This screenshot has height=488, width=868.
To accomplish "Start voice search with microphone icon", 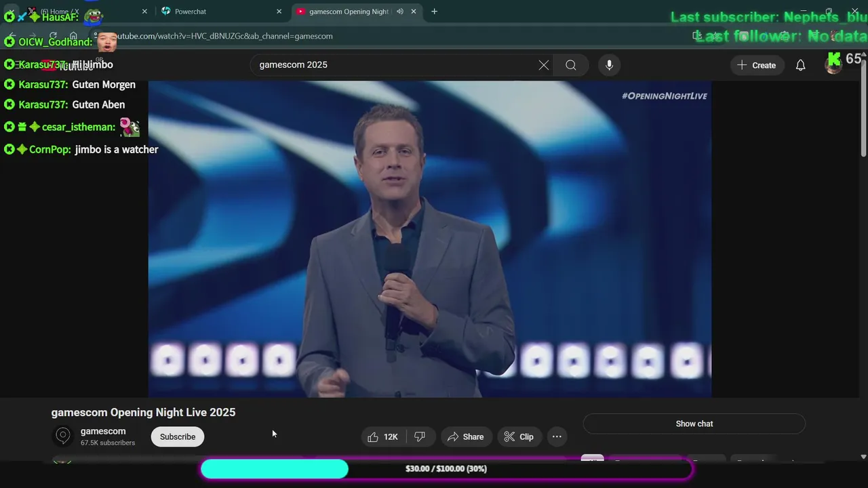I will point(609,65).
